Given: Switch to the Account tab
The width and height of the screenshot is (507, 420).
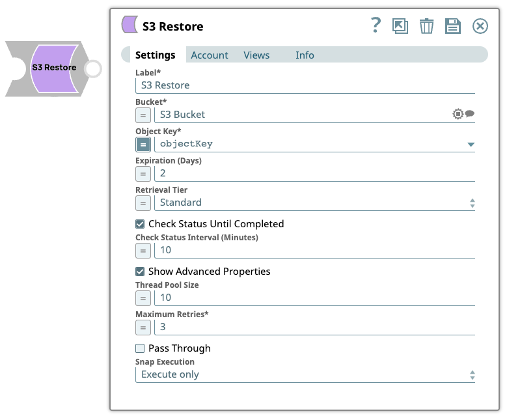Looking at the screenshot, I should [x=210, y=55].
